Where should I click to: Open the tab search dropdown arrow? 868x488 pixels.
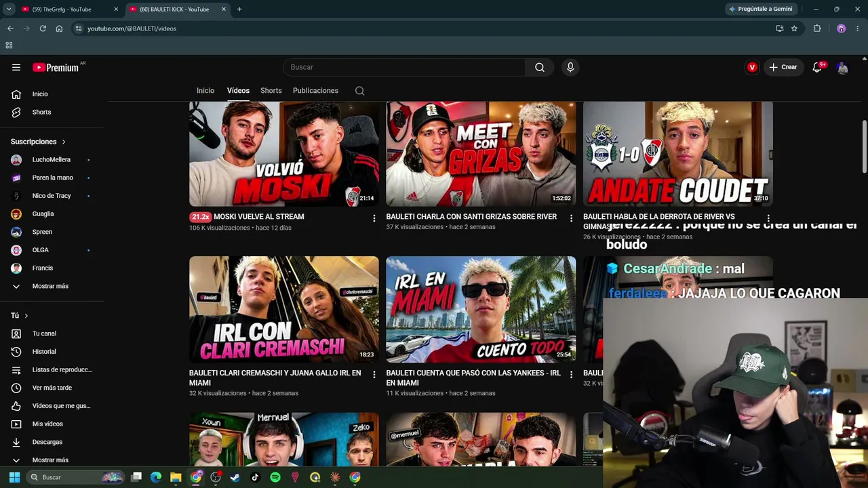pyautogui.click(x=9, y=9)
